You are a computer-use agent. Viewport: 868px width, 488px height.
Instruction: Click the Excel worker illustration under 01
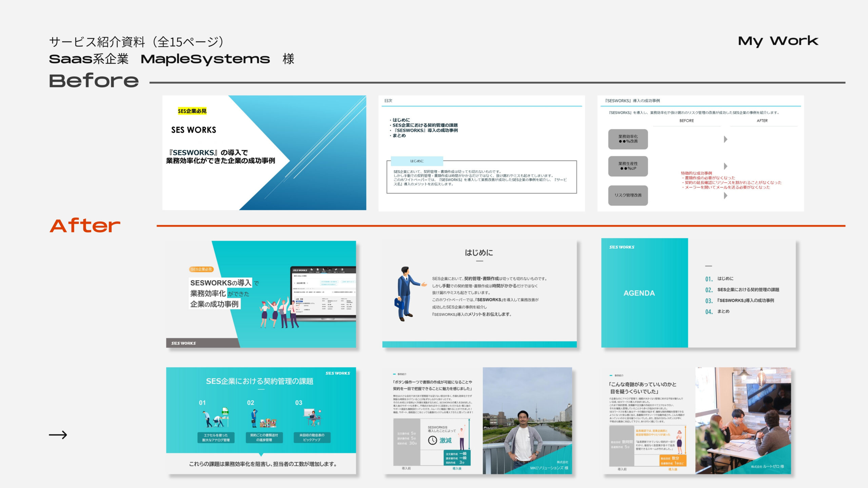click(x=216, y=418)
